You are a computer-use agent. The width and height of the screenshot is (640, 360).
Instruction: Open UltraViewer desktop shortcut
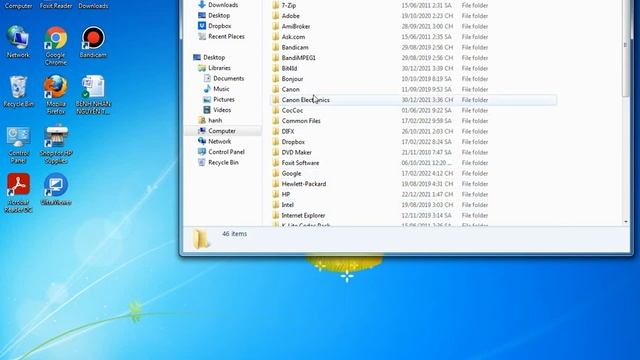[56, 189]
